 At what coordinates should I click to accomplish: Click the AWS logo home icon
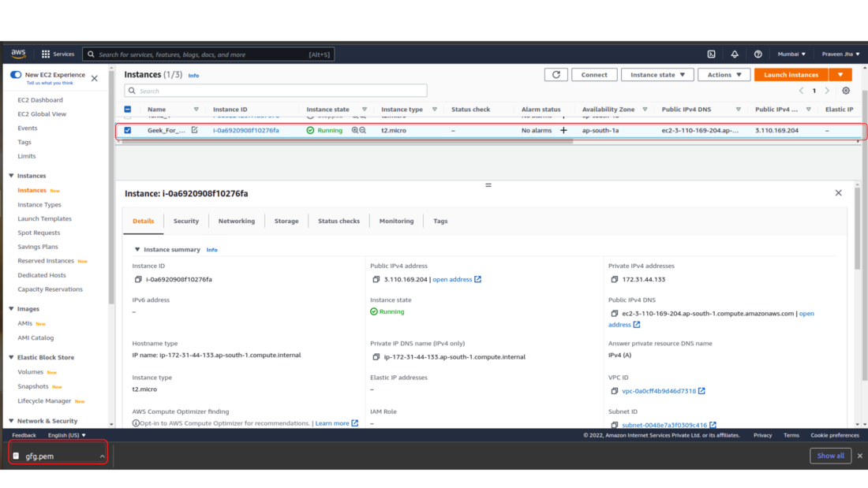18,54
